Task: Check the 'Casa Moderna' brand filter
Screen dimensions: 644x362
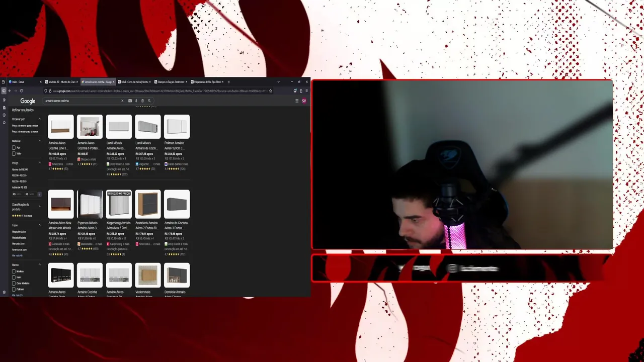Action: pos(14,283)
